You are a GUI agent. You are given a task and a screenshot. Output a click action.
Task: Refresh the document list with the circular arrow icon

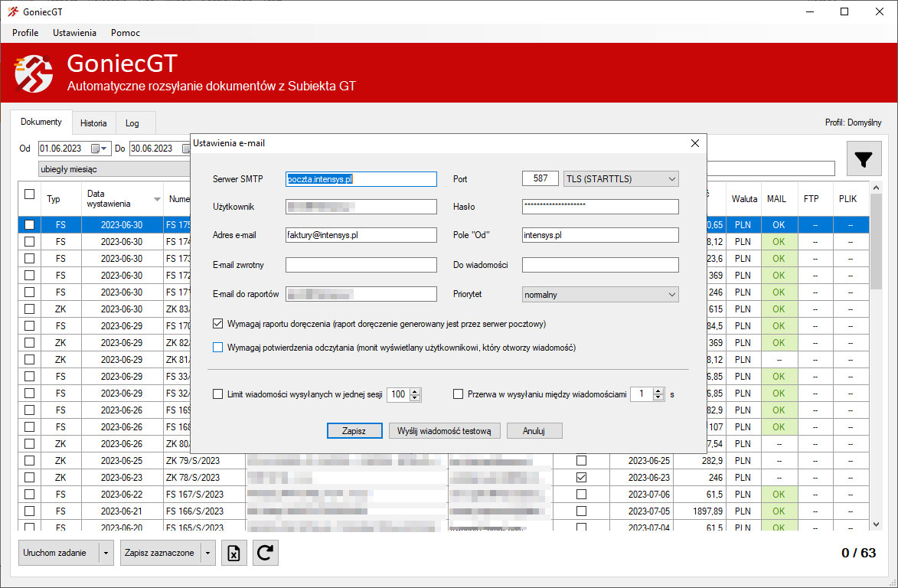click(x=265, y=553)
